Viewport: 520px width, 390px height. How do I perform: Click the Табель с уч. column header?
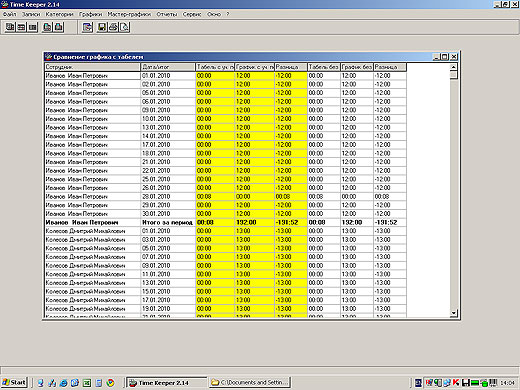(x=215, y=67)
